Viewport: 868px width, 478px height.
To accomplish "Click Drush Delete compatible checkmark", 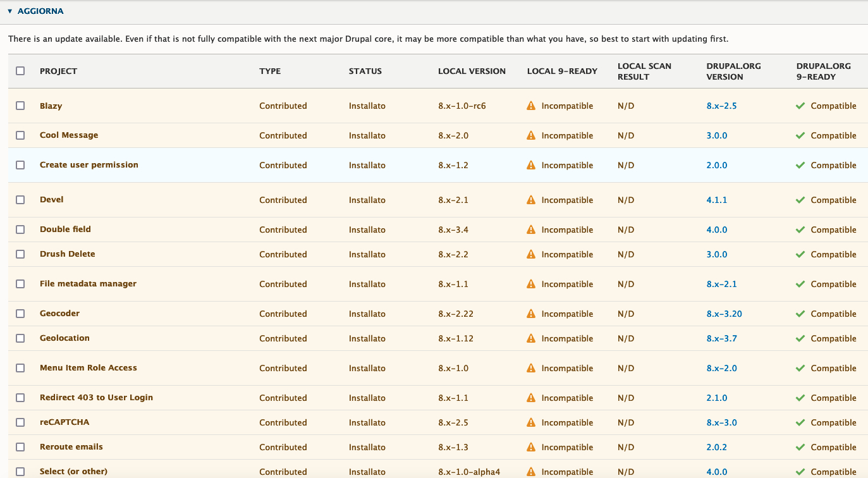I will (800, 254).
